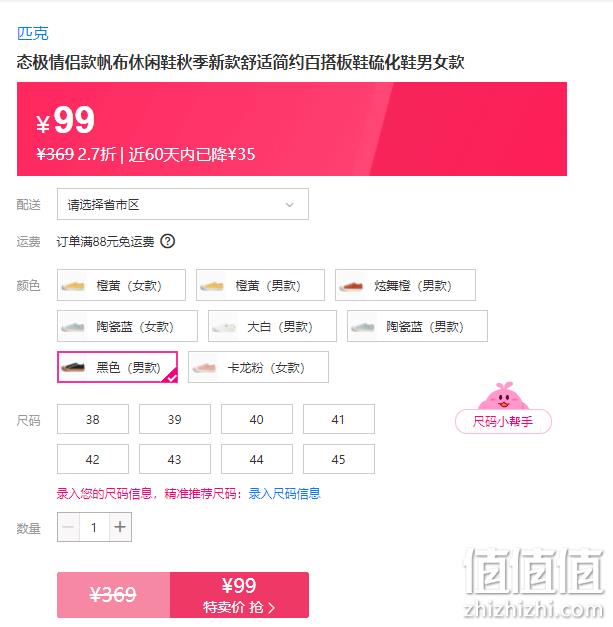
Task: Click the 录入尺码信息 link
Action: point(284,494)
